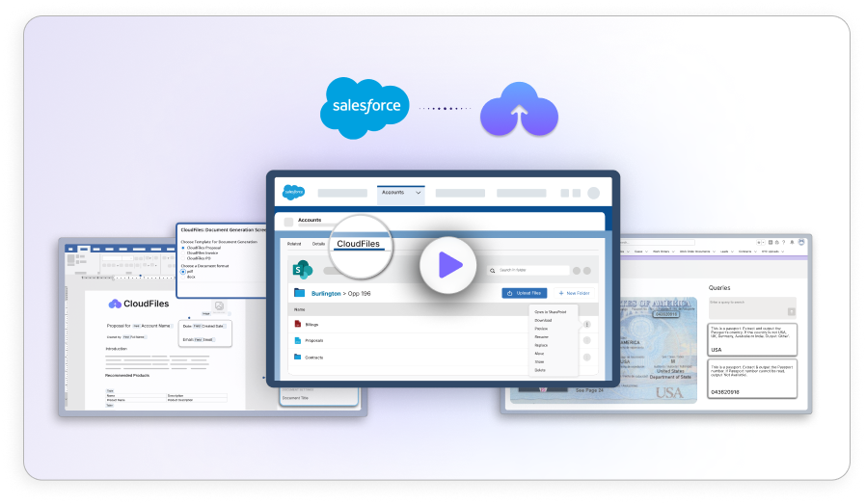
Task: Select the pdf document format radio
Action: coord(183,272)
